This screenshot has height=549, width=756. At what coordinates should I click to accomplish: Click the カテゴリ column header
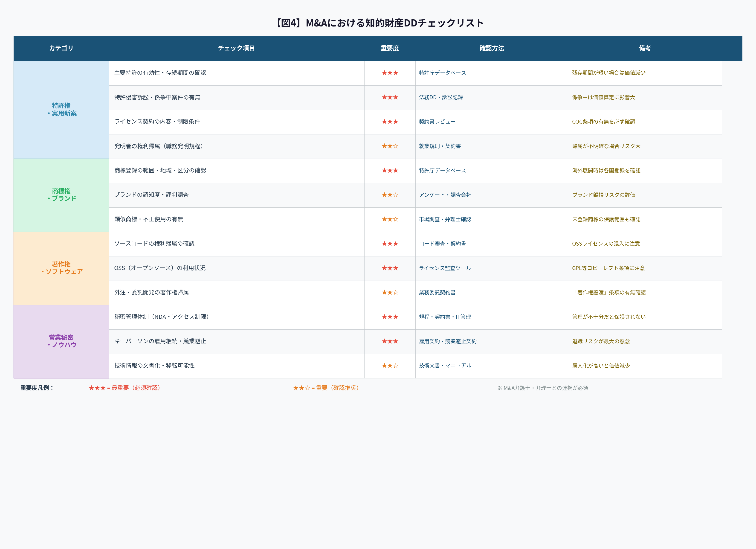pyautogui.click(x=61, y=48)
